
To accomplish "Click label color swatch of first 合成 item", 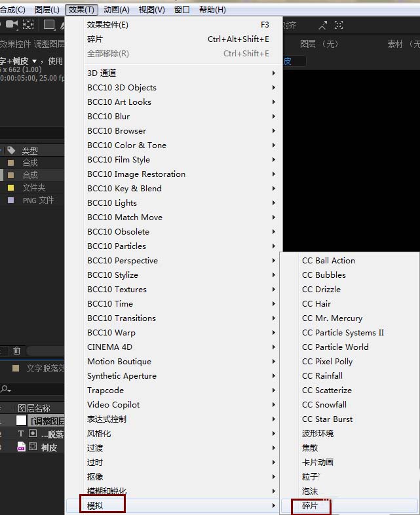I will [x=11, y=162].
